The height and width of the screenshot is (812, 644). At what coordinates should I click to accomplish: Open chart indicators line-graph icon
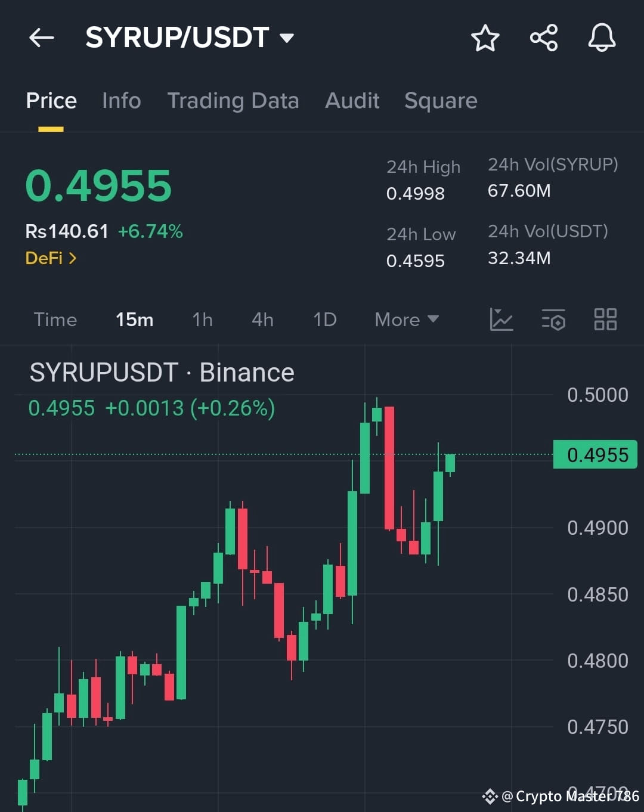pyautogui.click(x=501, y=320)
